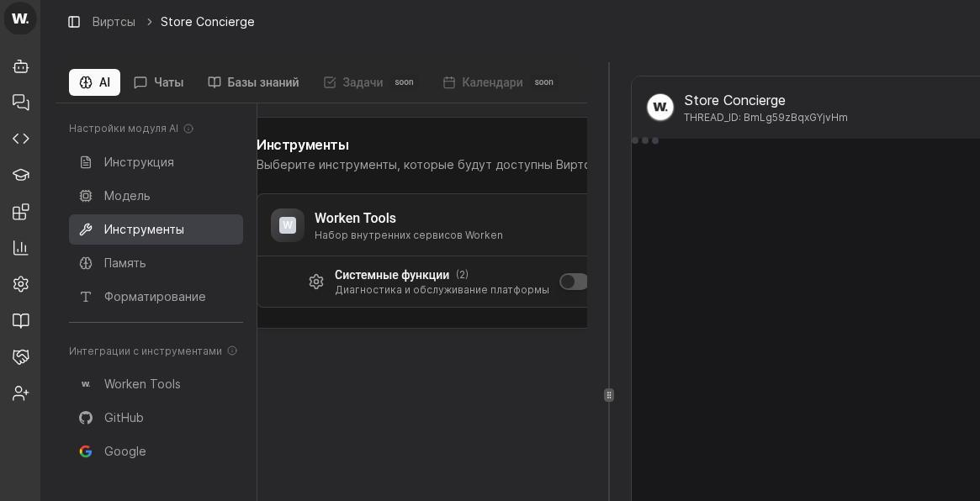Toggle the sidebar collapse icon next to breadcrumb
The width and height of the screenshot is (980, 501).
point(74,22)
